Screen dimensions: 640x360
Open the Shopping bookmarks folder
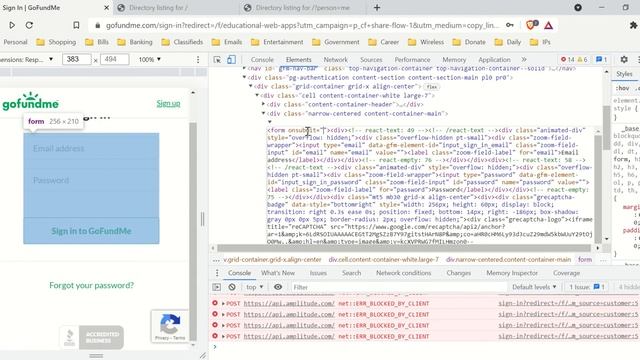(x=56, y=42)
